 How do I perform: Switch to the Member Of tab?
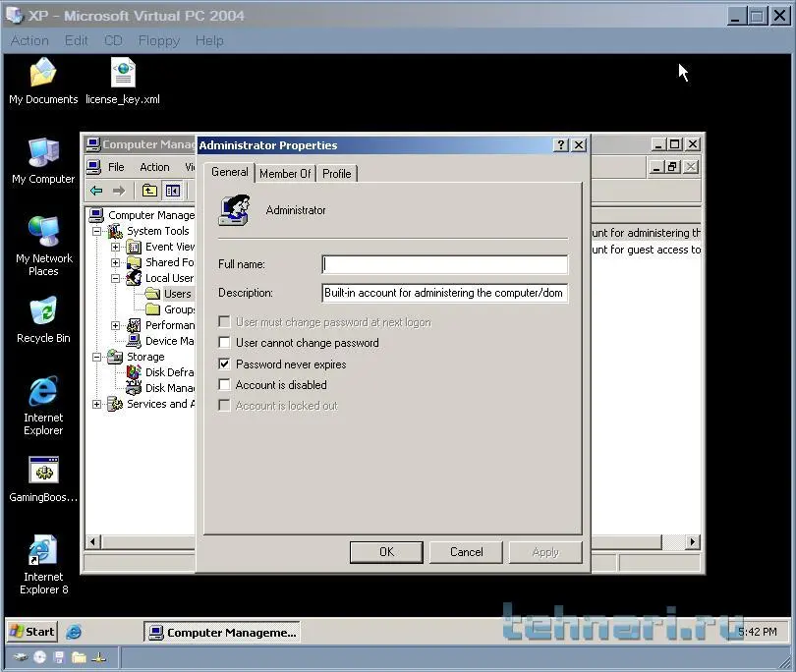(x=285, y=174)
